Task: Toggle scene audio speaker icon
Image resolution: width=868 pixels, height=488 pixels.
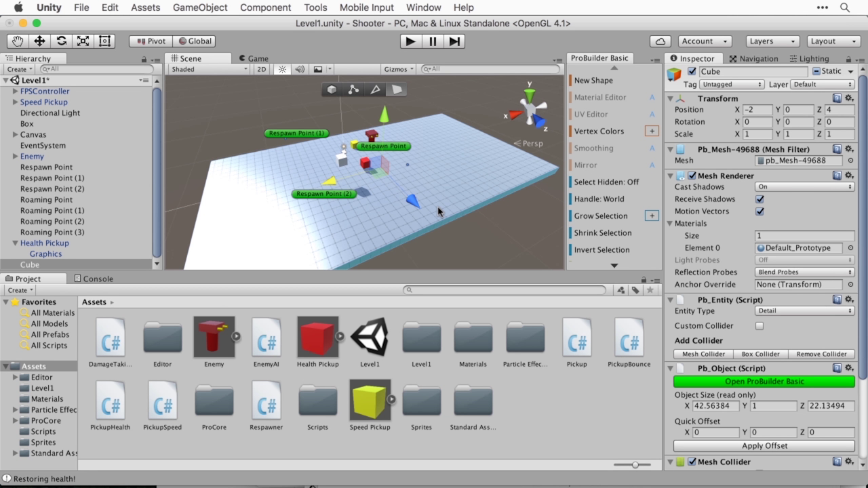Action: tap(299, 69)
